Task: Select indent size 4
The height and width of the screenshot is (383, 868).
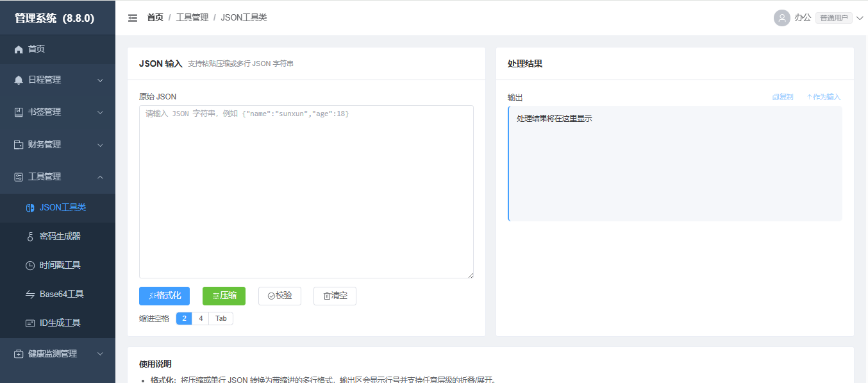Action: (x=201, y=318)
